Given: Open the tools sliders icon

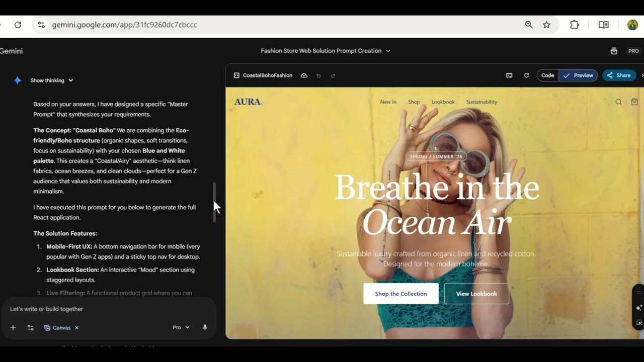Looking at the screenshot, I should [30, 328].
